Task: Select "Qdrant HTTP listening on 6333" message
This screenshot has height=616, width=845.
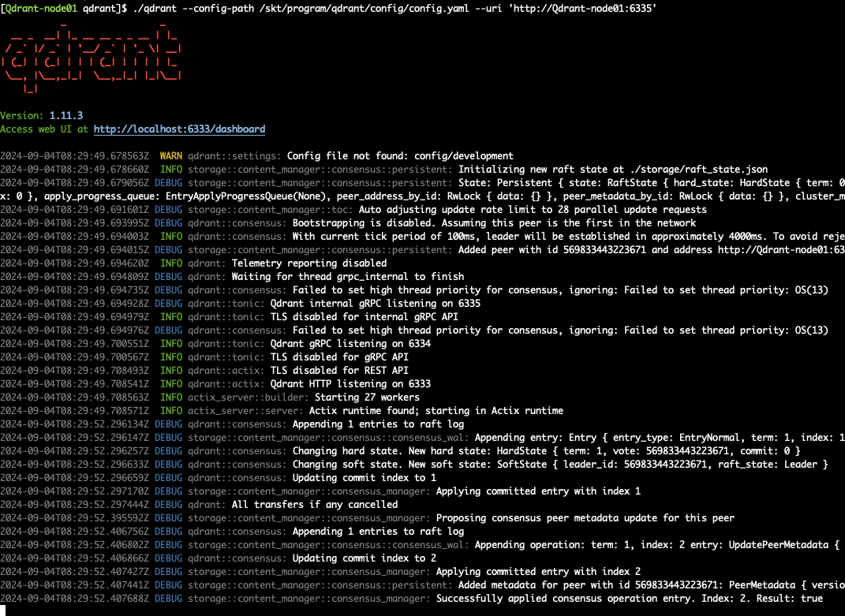Action: 350,384
